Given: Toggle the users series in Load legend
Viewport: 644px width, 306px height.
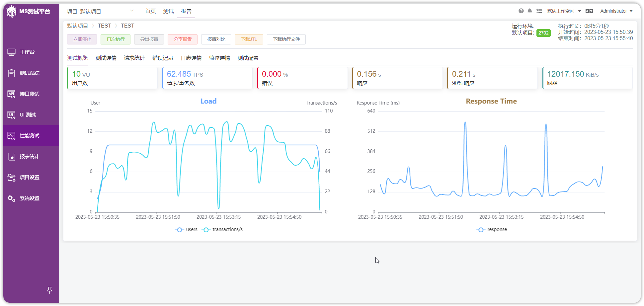Looking at the screenshot, I should (186, 230).
